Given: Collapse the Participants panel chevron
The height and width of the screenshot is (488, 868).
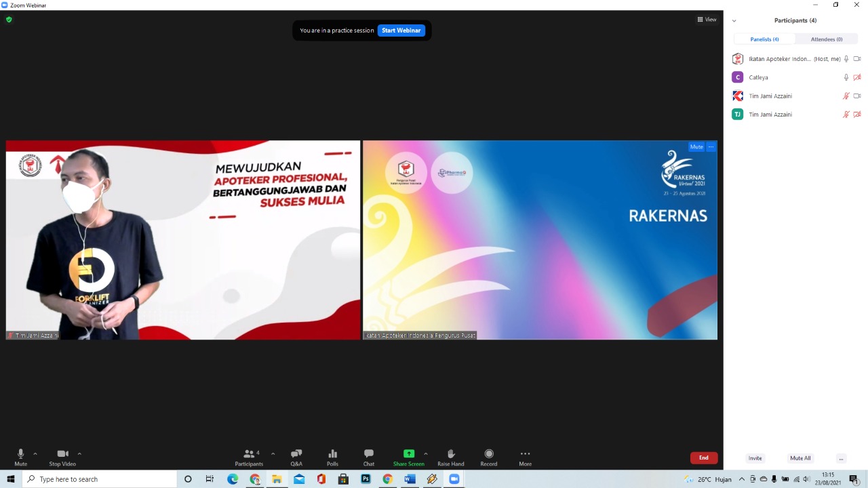Looking at the screenshot, I should click(734, 21).
